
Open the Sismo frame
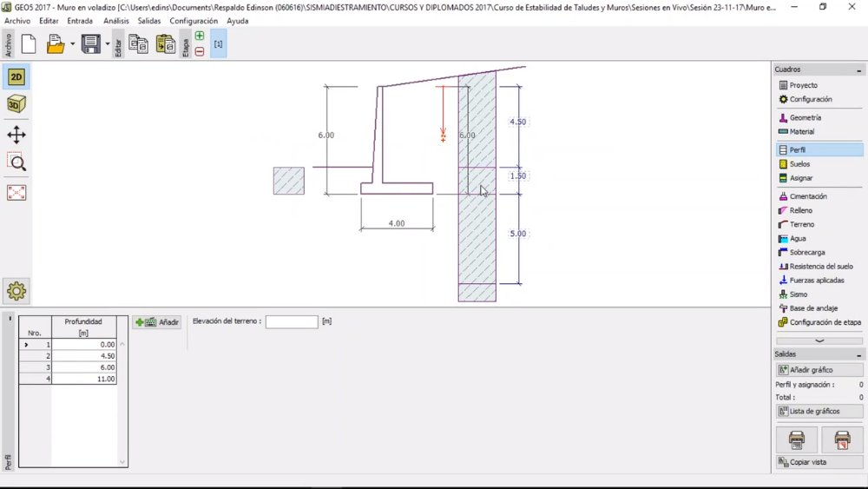coord(819,294)
